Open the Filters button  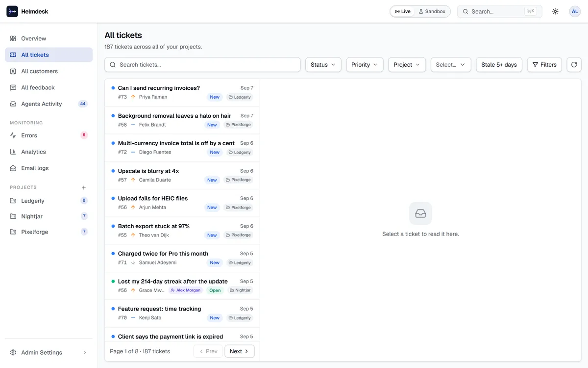[x=544, y=65]
